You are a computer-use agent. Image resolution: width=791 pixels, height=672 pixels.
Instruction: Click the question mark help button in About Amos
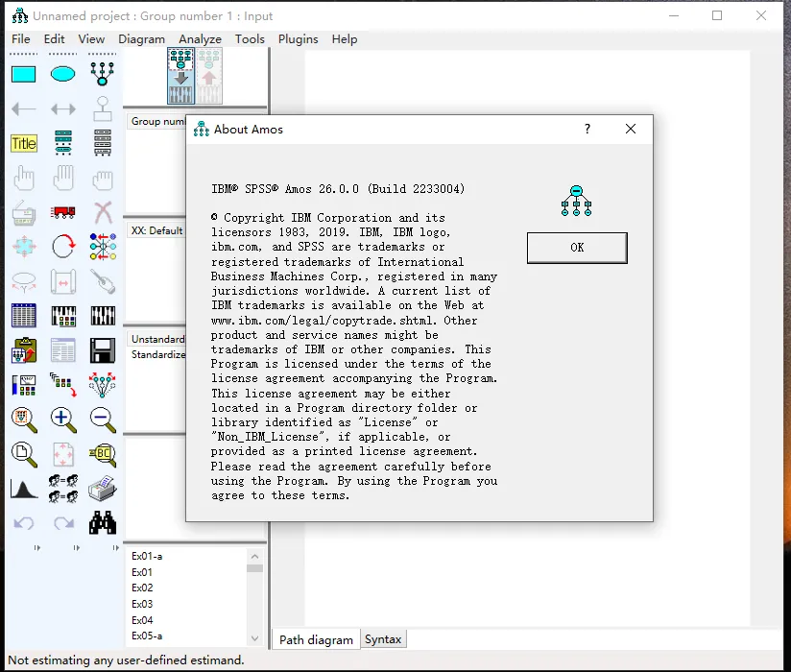click(587, 130)
